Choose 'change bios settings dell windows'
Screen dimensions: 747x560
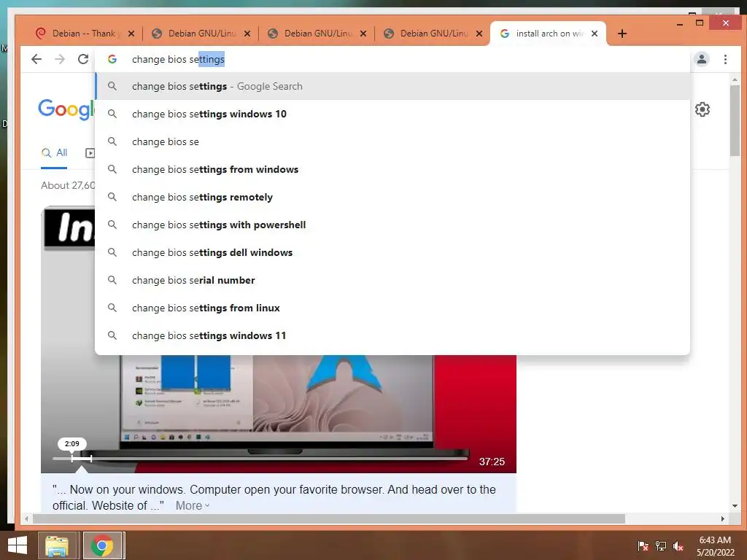point(392,252)
